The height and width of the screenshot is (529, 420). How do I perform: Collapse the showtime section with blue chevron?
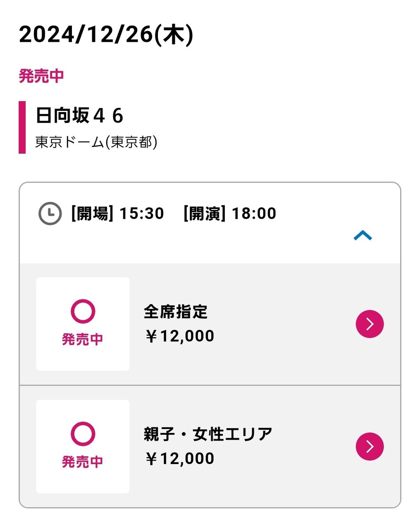point(363,236)
